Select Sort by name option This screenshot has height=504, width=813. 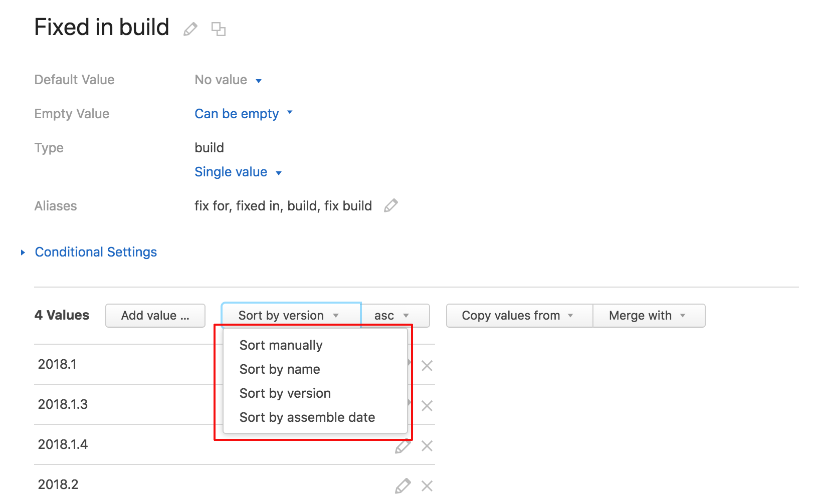click(x=280, y=369)
